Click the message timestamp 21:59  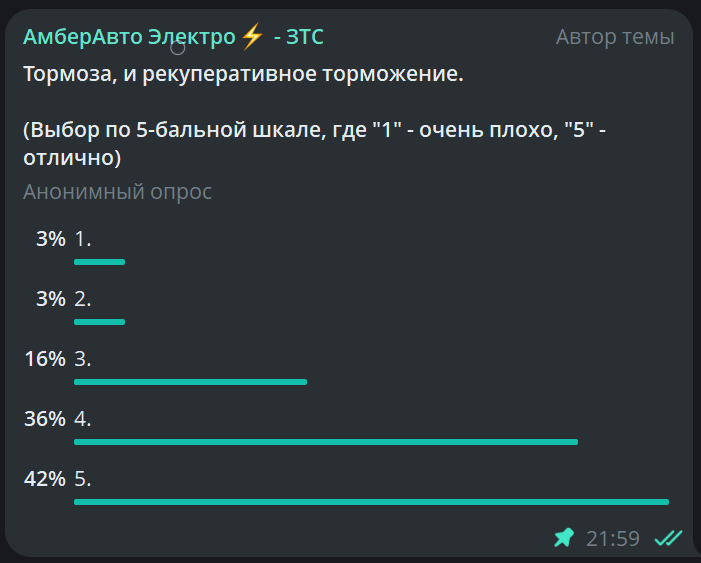click(x=613, y=539)
